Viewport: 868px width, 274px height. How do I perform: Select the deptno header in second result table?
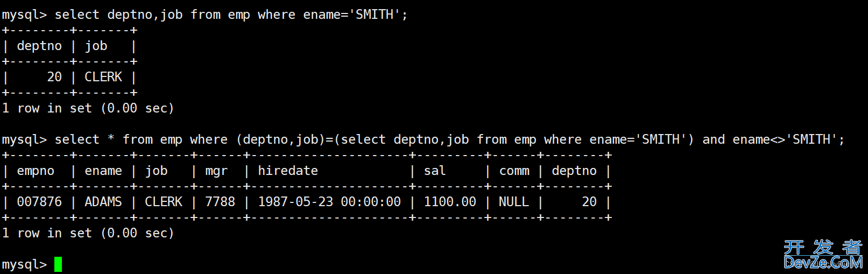coord(574,171)
